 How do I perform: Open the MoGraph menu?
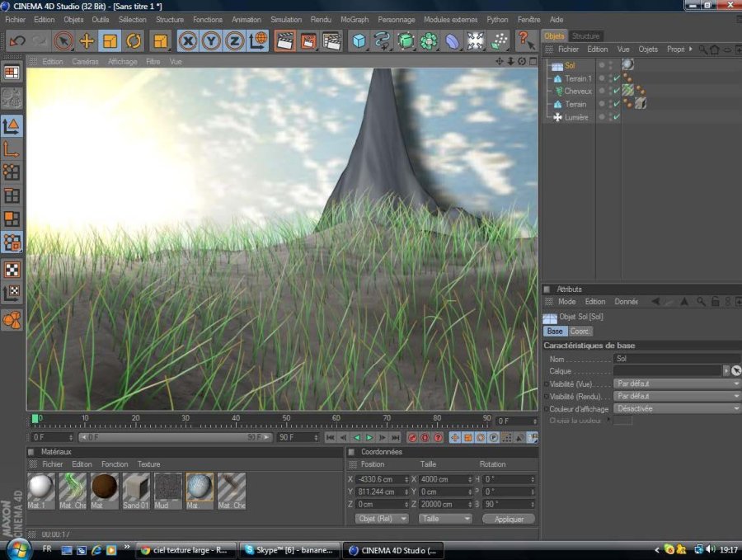click(x=355, y=19)
